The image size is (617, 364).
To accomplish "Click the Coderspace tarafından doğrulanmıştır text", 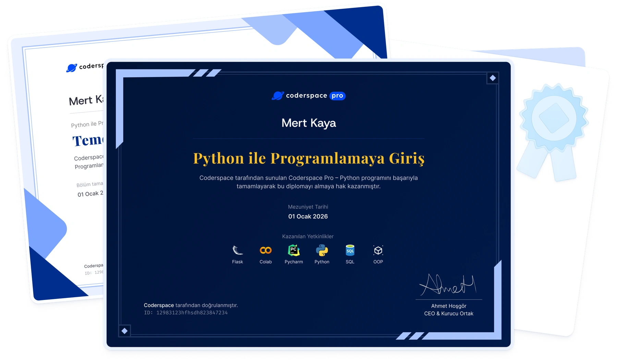I will (191, 305).
